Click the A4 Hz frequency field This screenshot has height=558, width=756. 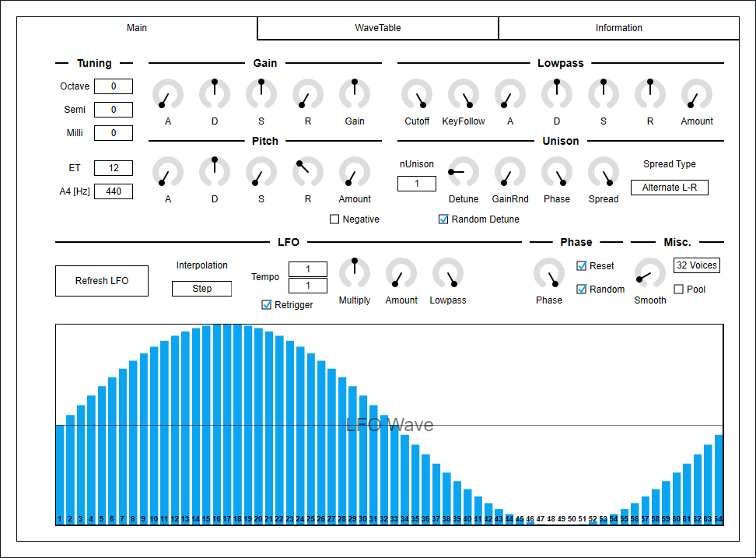[114, 191]
